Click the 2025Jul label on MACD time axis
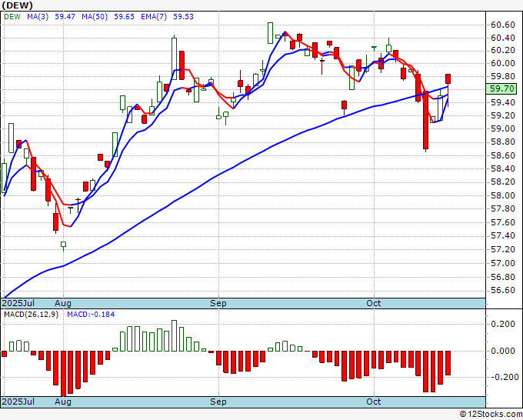 [18, 402]
